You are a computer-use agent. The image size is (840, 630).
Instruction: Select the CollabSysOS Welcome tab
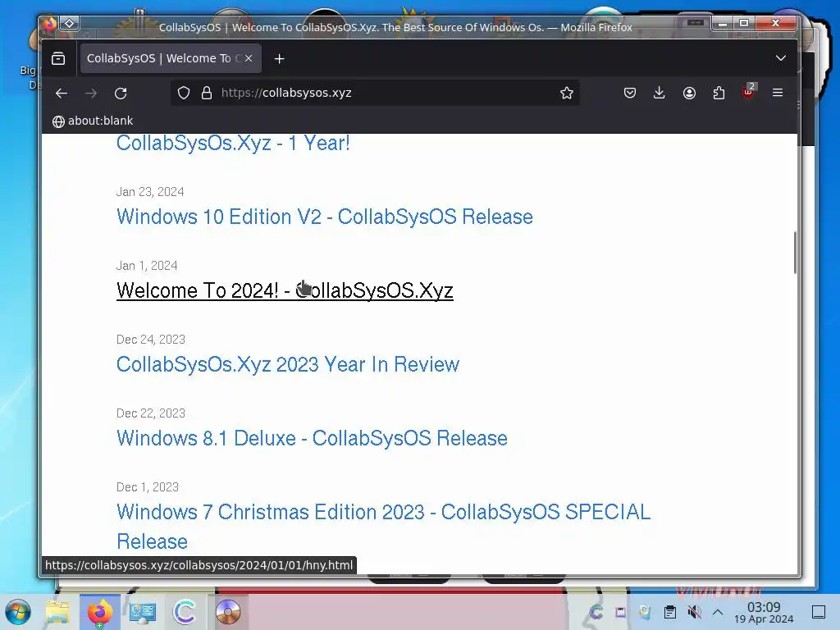[x=171, y=58]
